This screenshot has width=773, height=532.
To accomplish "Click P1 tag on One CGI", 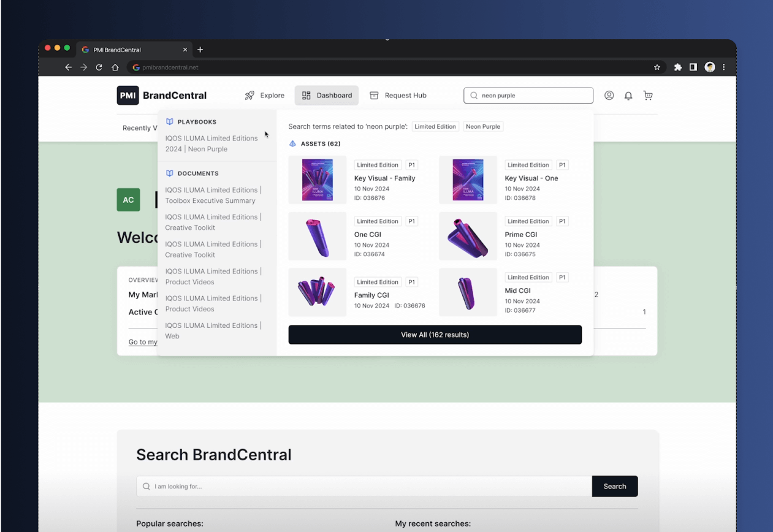I will [411, 221].
